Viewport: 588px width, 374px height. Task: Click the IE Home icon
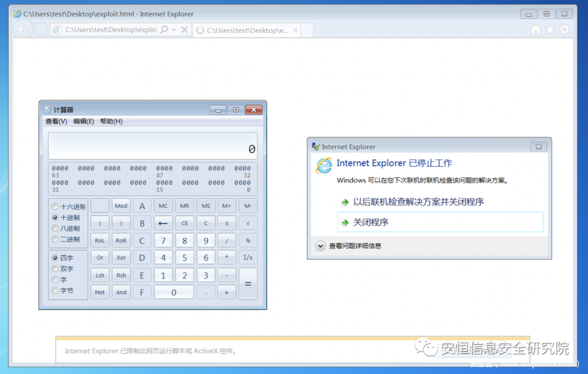point(535,30)
